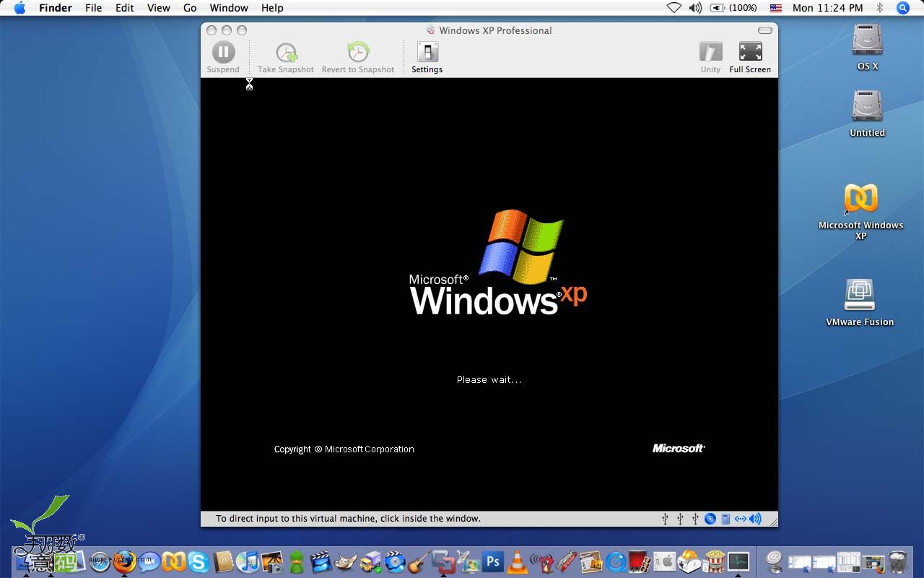Open the Trash in the Dock
The width and height of the screenshot is (924, 578).
tap(898, 562)
